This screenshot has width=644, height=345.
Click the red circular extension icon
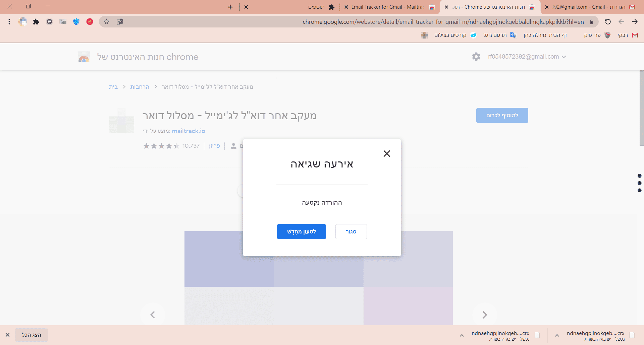point(90,21)
